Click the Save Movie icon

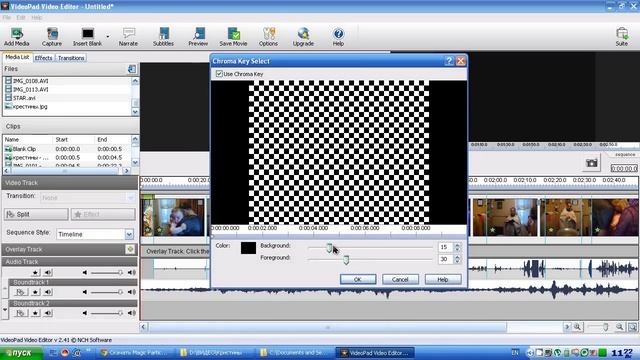point(233,37)
